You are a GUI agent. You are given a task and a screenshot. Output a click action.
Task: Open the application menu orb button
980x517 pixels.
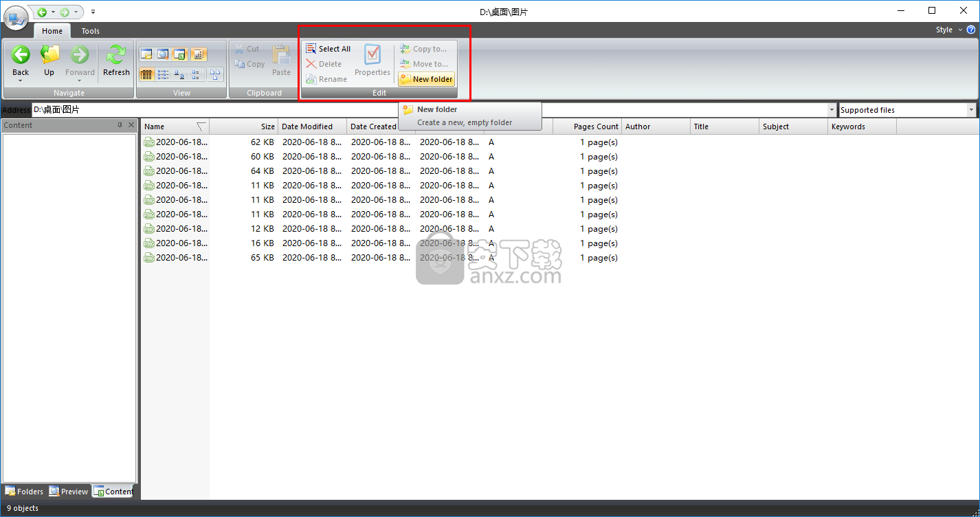15,17
